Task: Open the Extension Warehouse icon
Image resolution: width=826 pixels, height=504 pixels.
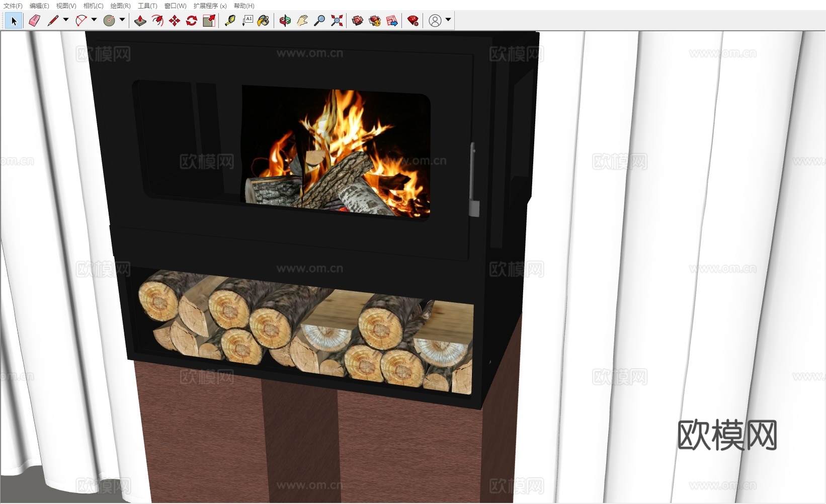Action: [375, 21]
